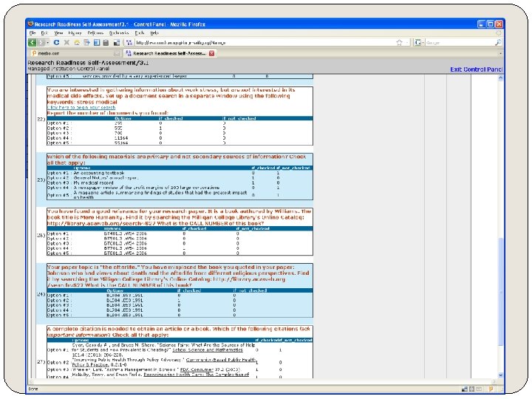This screenshot has width=532, height=399.
Task: Click the vertical scrollbar thumb
Action: [500, 292]
